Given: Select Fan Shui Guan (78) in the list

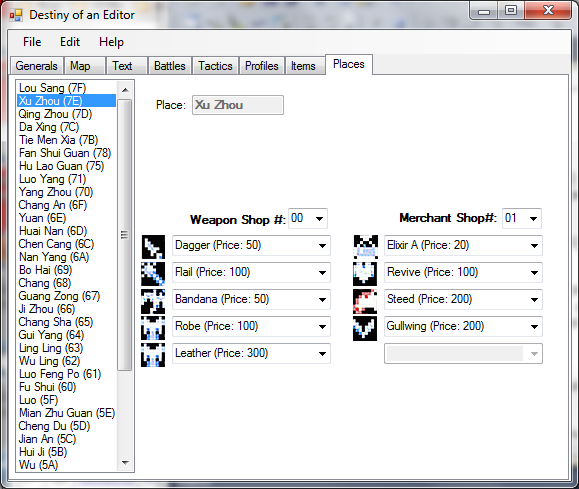Looking at the screenshot, I should click(x=65, y=153).
